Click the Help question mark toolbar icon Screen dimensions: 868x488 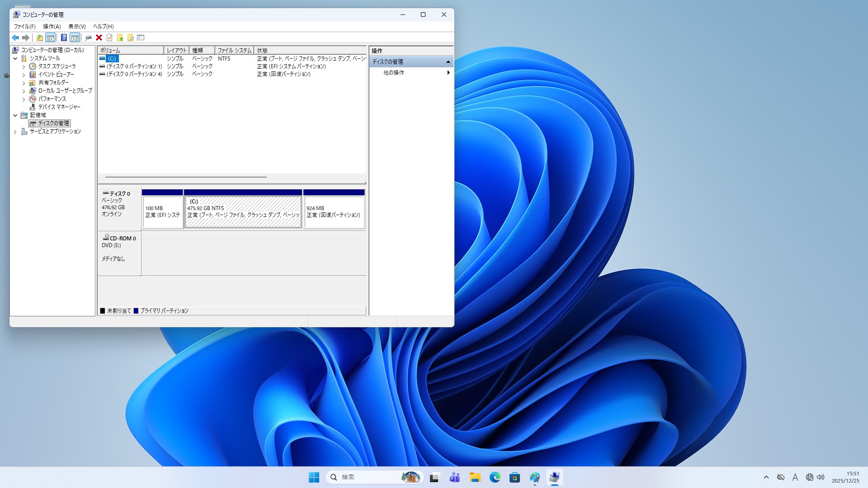pos(64,38)
